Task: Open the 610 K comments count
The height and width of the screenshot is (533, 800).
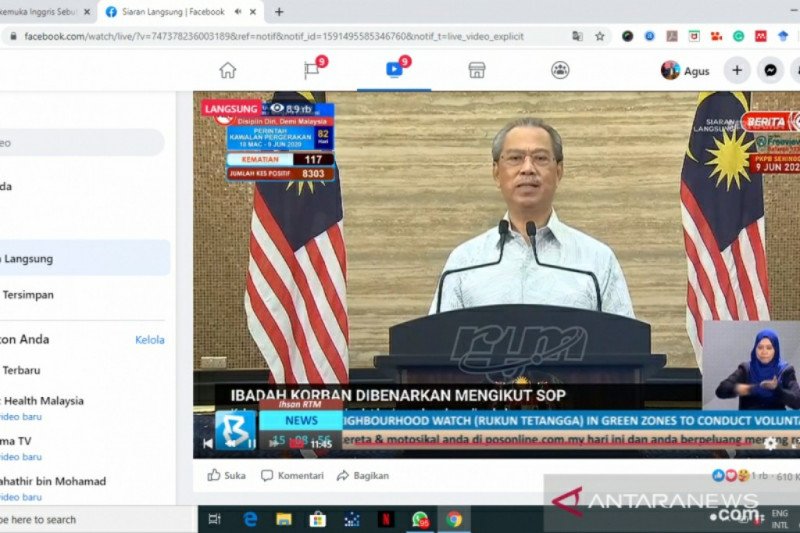Action: click(x=788, y=476)
